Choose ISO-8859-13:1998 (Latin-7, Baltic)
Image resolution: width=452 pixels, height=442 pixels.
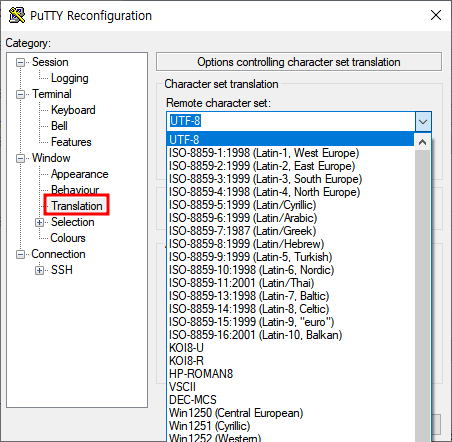click(290, 296)
